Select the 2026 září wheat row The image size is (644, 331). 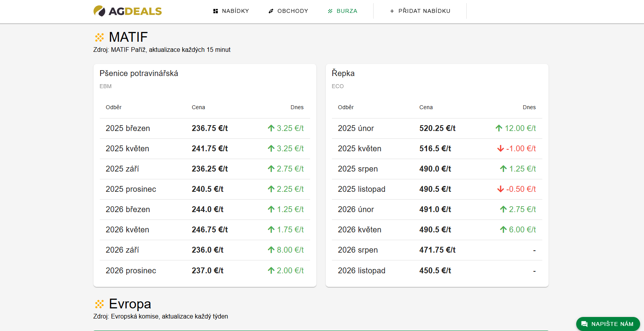click(205, 250)
